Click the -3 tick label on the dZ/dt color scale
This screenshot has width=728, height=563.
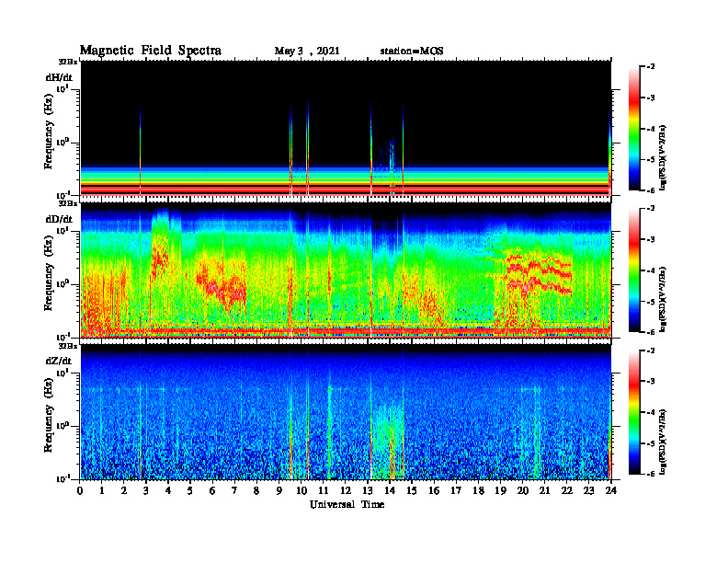coord(651,382)
